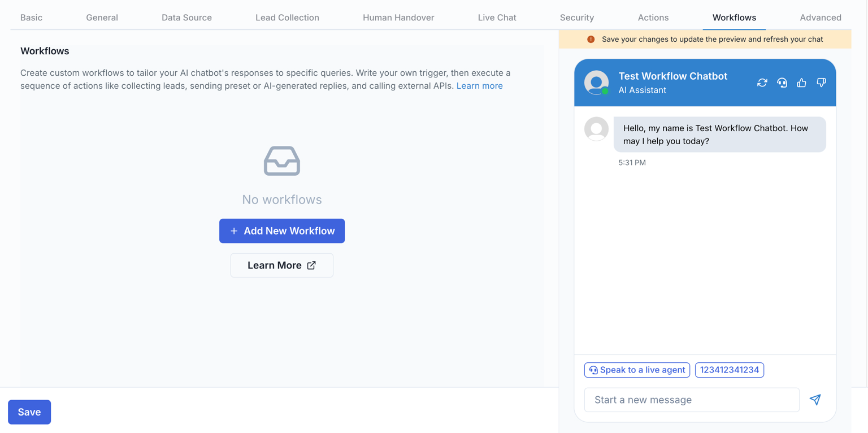Click the thumbs down icon
This screenshot has width=868, height=433.
coord(821,83)
